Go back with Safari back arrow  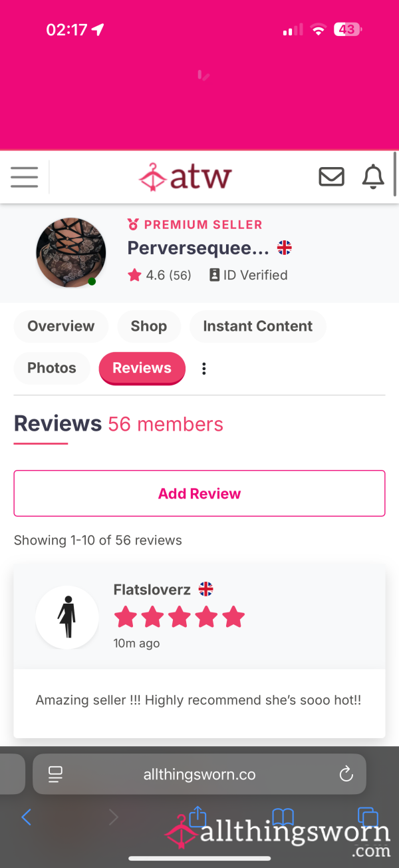click(26, 817)
